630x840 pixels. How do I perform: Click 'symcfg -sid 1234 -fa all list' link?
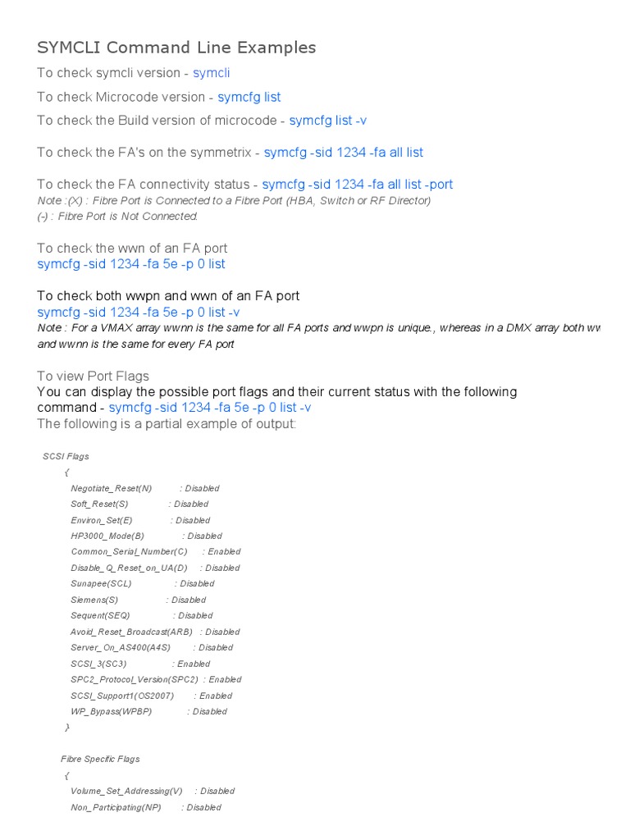[x=344, y=153]
